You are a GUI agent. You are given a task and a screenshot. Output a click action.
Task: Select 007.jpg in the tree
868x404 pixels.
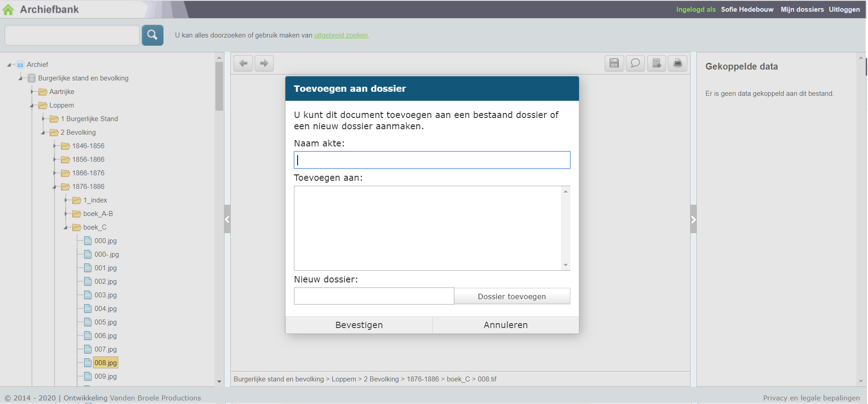click(106, 349)
